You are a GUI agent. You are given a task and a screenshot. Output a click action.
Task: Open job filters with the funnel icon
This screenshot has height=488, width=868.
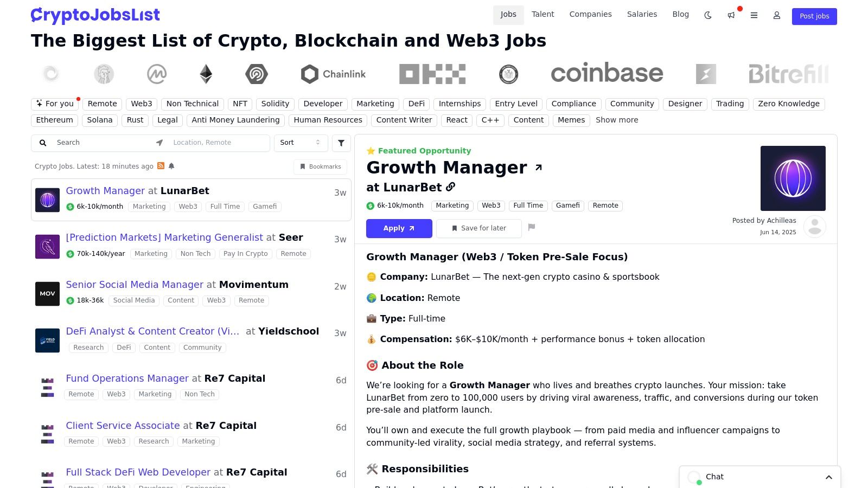pos(341,143)
